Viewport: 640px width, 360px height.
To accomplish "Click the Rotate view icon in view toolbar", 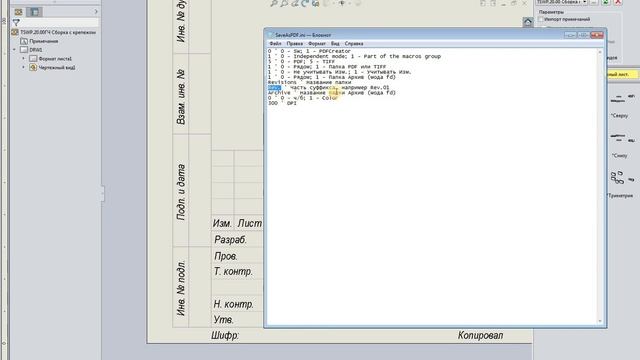I will (x=305, y=3).
